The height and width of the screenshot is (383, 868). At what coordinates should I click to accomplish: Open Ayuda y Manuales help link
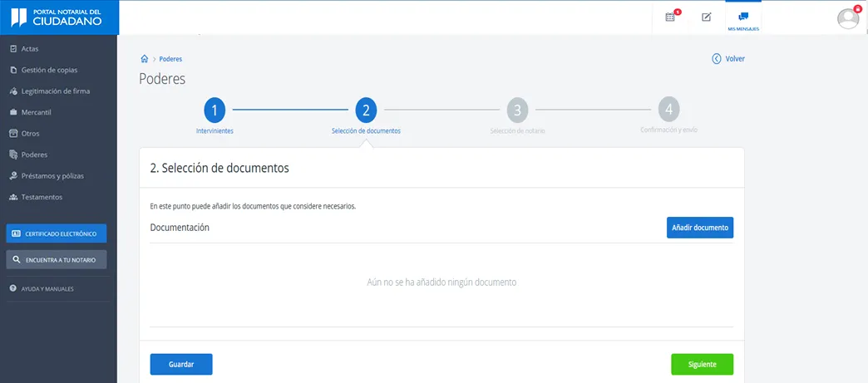48,289
